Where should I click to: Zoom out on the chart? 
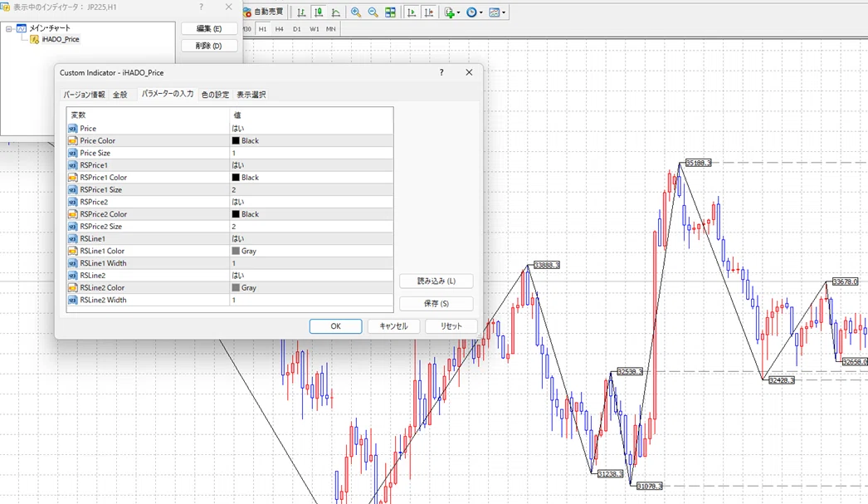(373, 12)
